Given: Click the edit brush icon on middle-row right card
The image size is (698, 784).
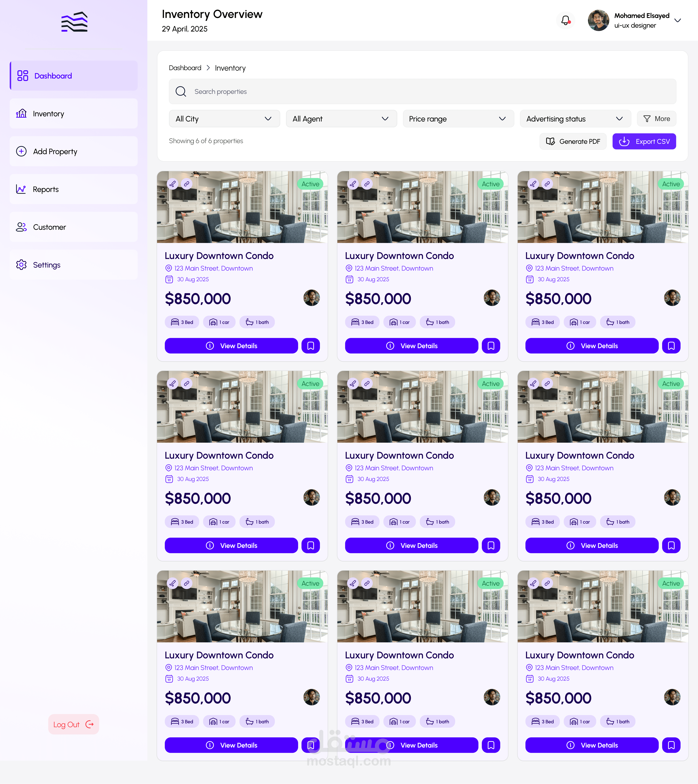Looking at the screenshot, I should tap(533, 384).
